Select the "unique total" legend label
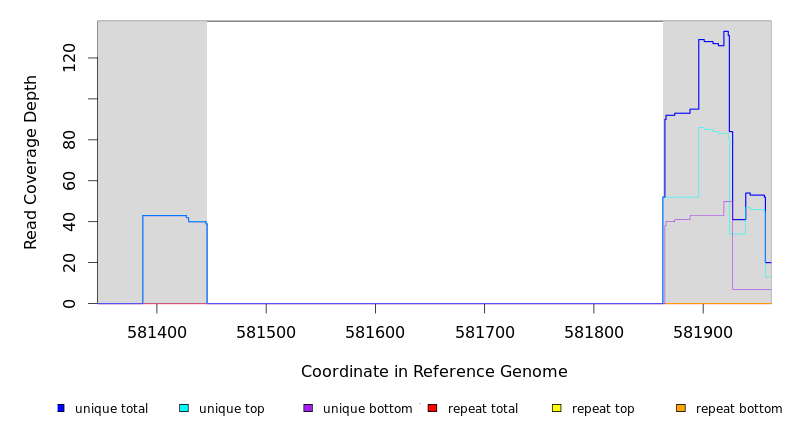Image resolution: width=792 pixels, height=432 pixels. [x=111, y=409]
